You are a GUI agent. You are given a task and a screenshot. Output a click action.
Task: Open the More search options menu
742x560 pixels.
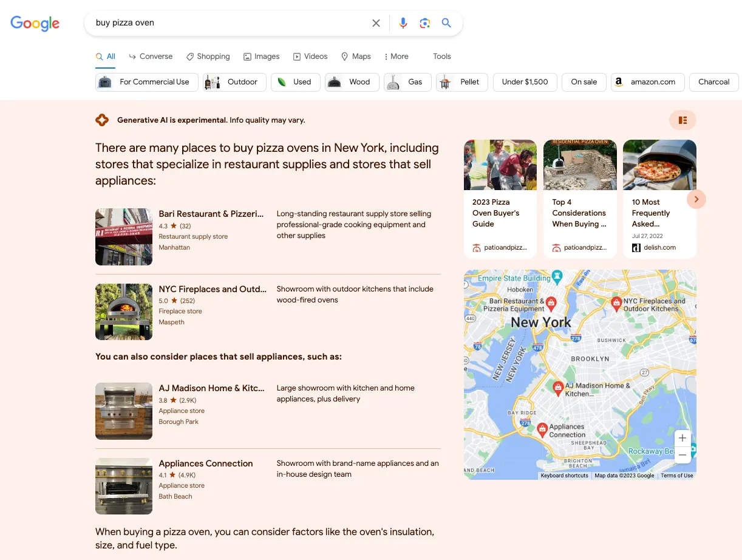[x=396, y=56]
